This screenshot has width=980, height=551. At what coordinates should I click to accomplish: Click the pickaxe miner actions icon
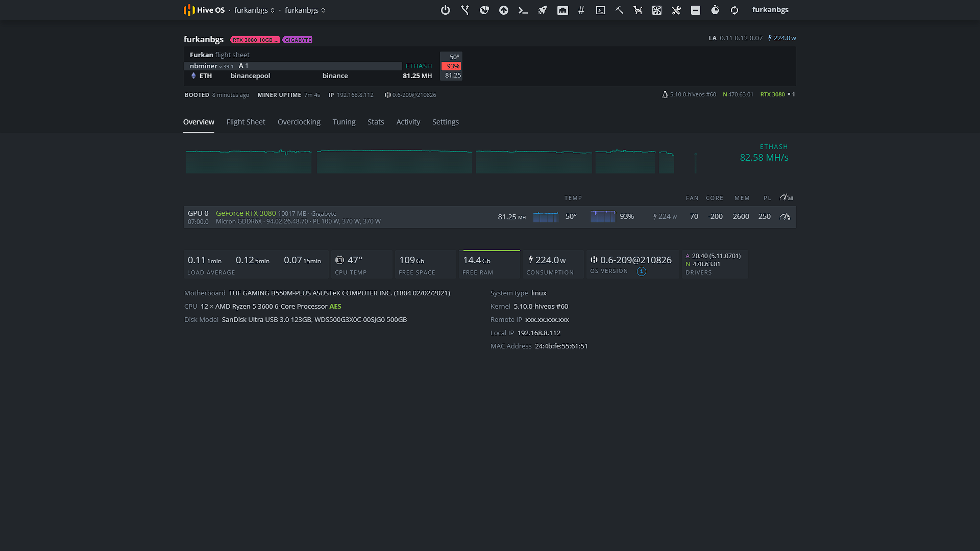point(619,10)
